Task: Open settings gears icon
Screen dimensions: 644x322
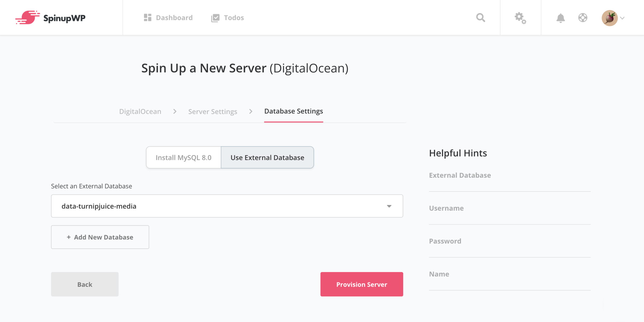Action: pyautogui.click(x=520, y=18)
